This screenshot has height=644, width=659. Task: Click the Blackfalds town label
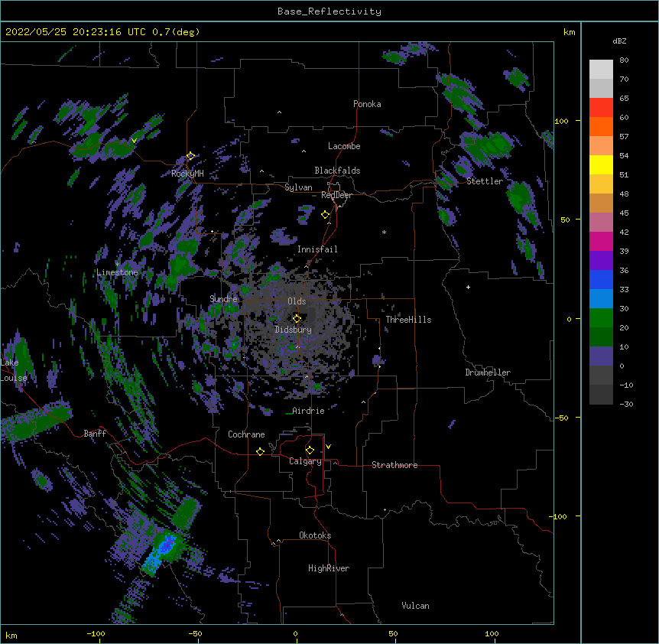(x=337, y=171)
